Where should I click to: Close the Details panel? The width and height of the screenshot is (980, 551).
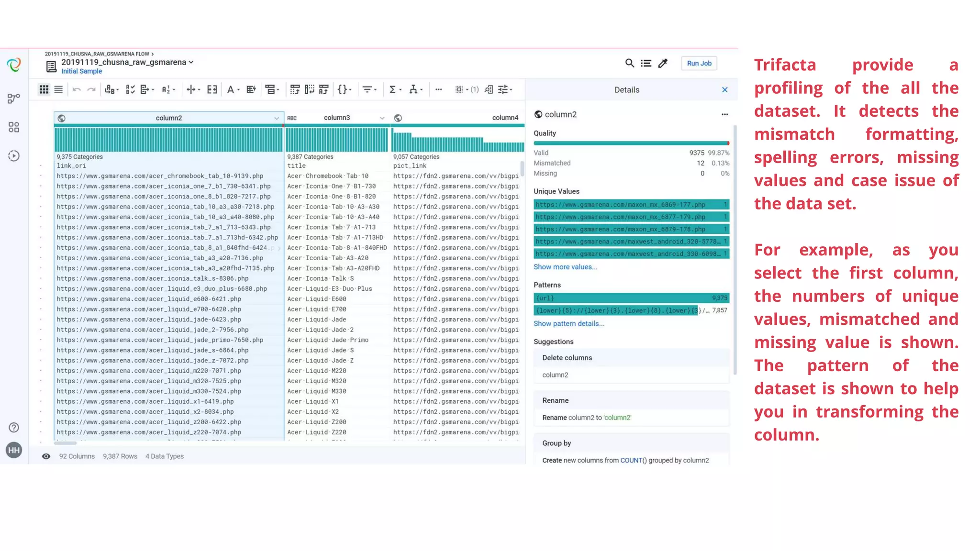(x=724, y=89)
